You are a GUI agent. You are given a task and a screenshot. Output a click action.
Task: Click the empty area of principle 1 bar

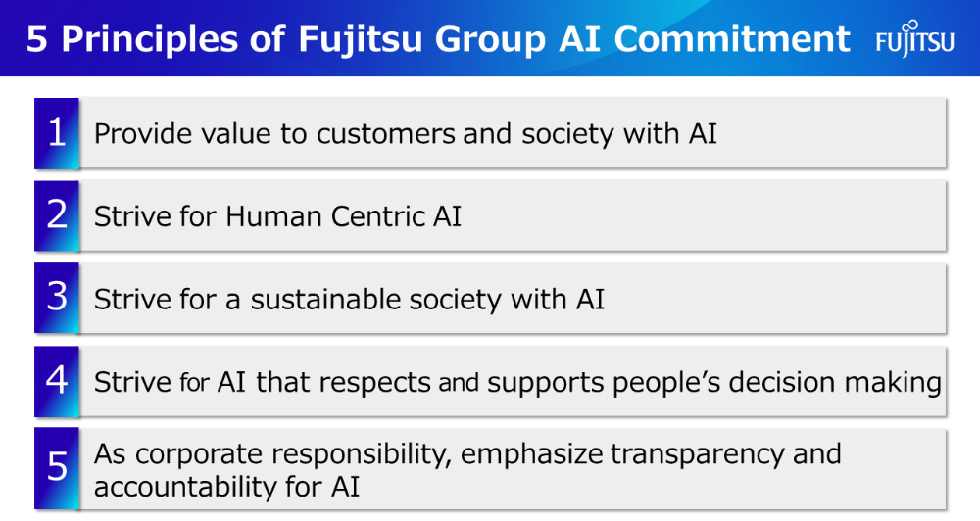[831, 133]
